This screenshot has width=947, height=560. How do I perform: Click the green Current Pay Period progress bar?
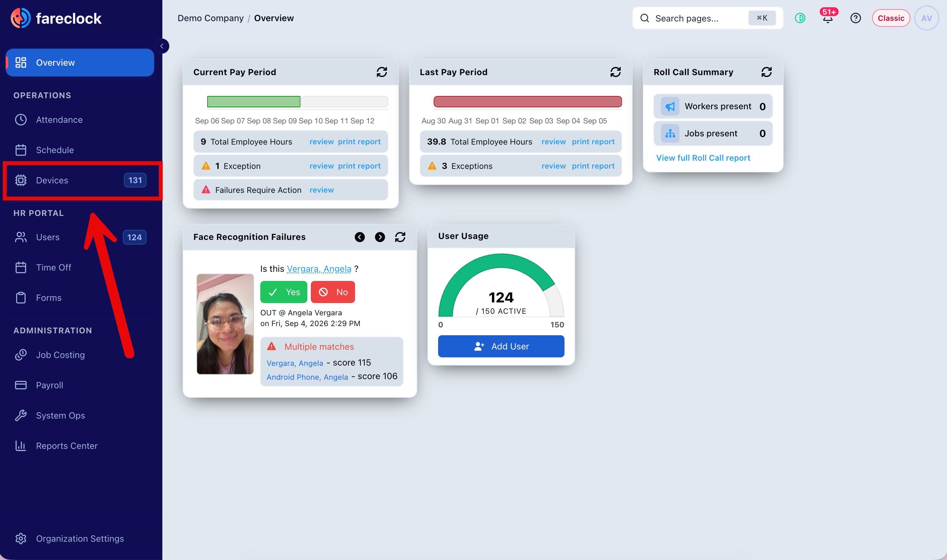click(x=254, y=102)
